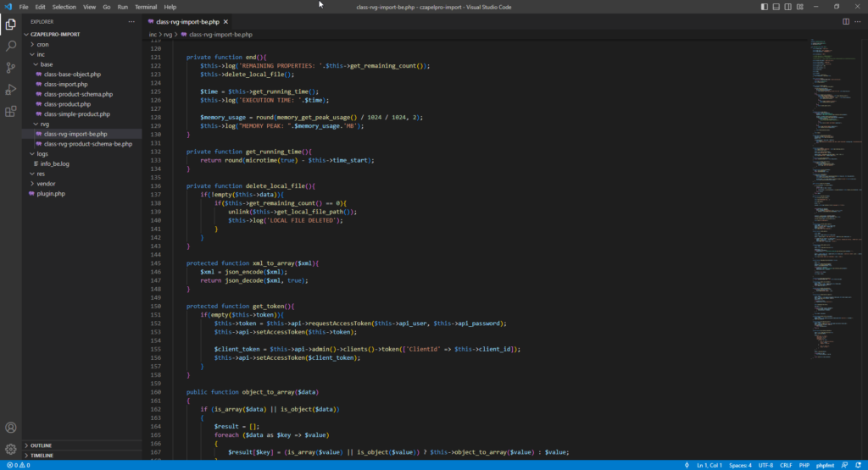Open the Go menu

pyautogui.click(x=106, y=7)
